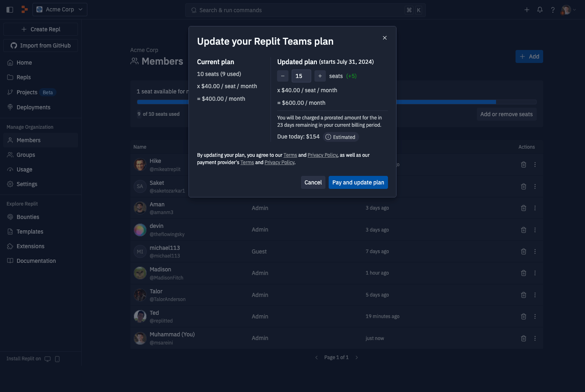
Task: Delete member Ted with trash icon
Action: [524, 316]
